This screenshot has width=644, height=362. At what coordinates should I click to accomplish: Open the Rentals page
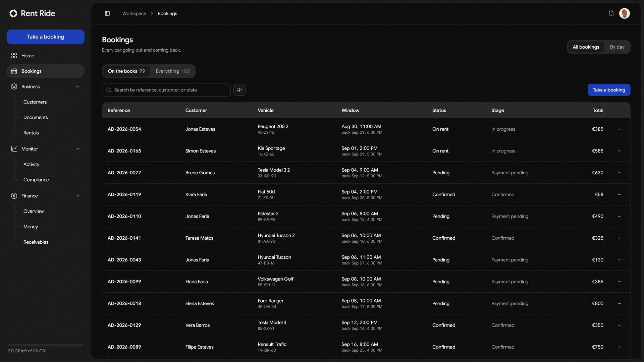(31, 133)
